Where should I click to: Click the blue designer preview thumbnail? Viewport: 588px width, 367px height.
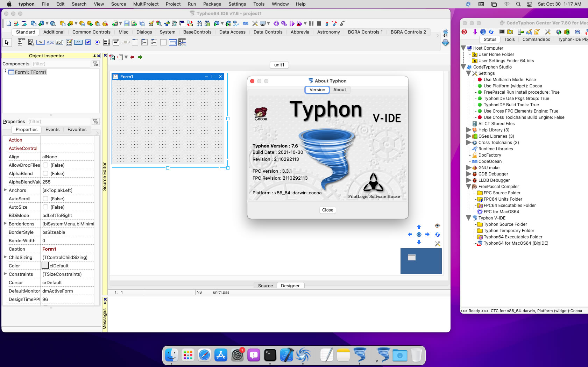(x=421, y=261)
